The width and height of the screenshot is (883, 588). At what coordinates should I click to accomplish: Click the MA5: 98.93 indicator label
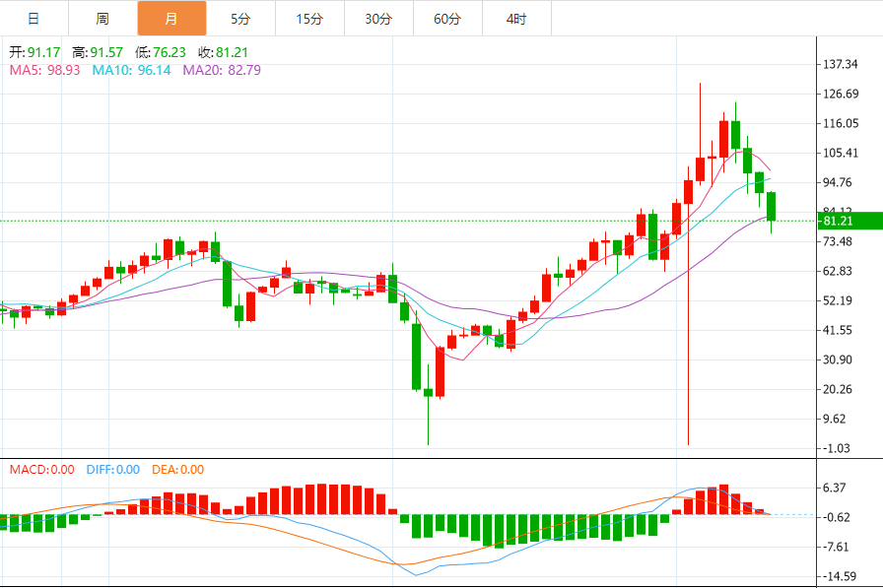pos(45,70)
